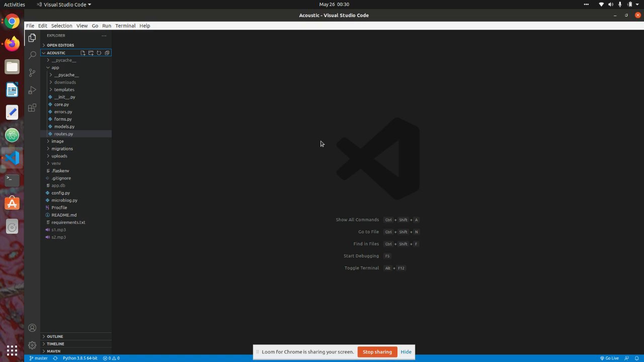The width and height of the screenshot is (644, 362).
Task: Open the Accounts menu icon
Action: pos(32,328)
